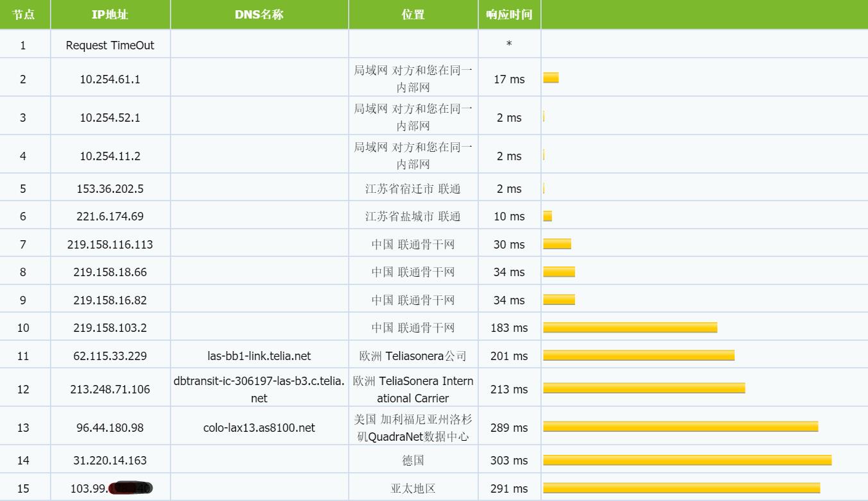This screenshot has width=868, height=501.
Task: Click 局域网 location in row 2
Action: coord(413,79)
